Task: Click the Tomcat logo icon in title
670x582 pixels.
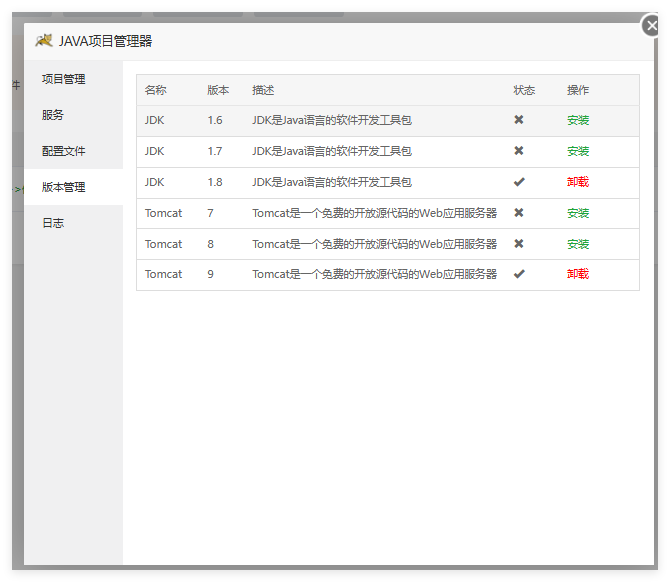Action: [44, 41]
